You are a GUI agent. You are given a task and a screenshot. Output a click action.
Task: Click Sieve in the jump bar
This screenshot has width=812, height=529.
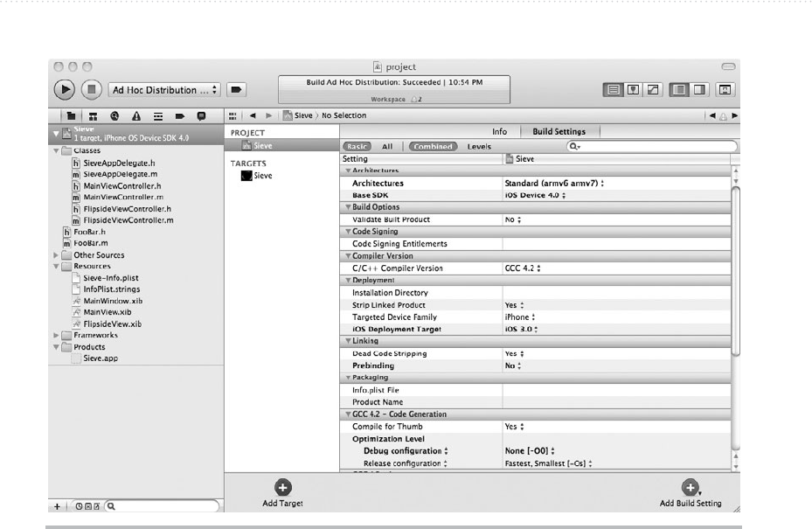[298, 115]
